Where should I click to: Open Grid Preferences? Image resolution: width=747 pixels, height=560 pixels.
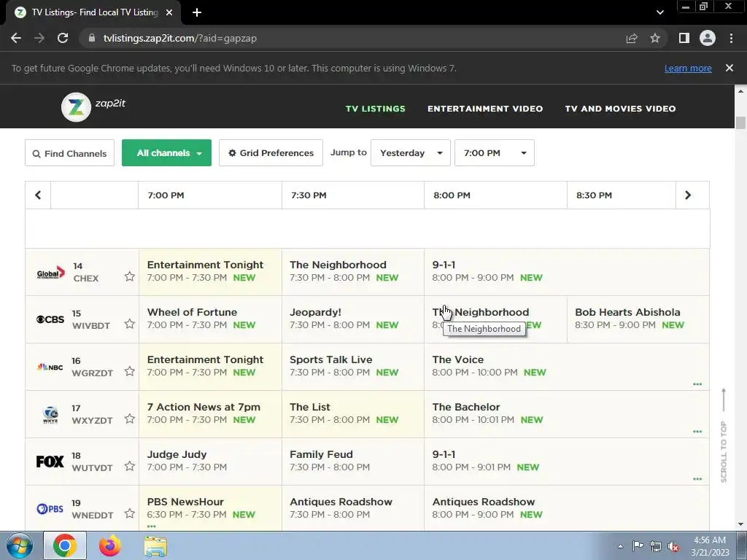pos(271,153)
